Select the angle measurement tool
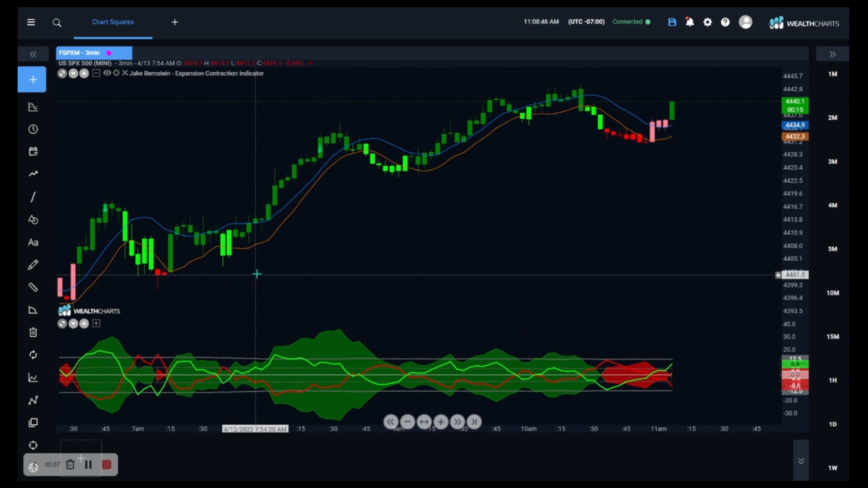Screen dimensions: 868x488 [33, 310]
